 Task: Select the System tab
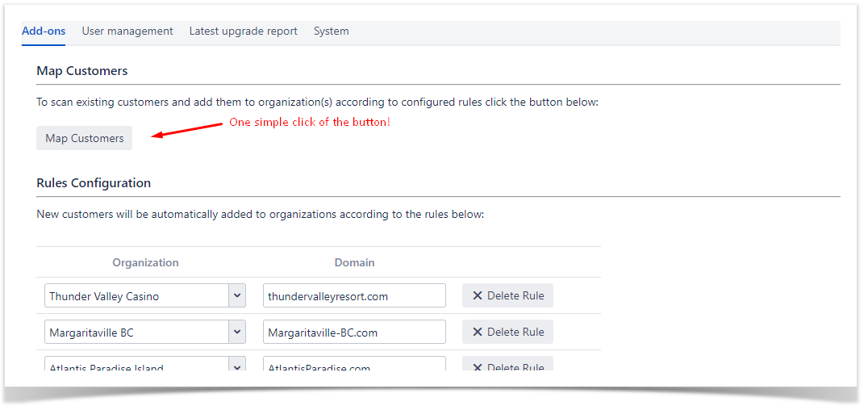pos(331,31)
